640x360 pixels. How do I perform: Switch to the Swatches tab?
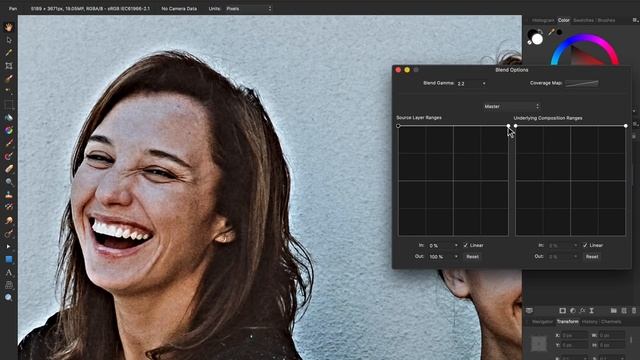583,20
